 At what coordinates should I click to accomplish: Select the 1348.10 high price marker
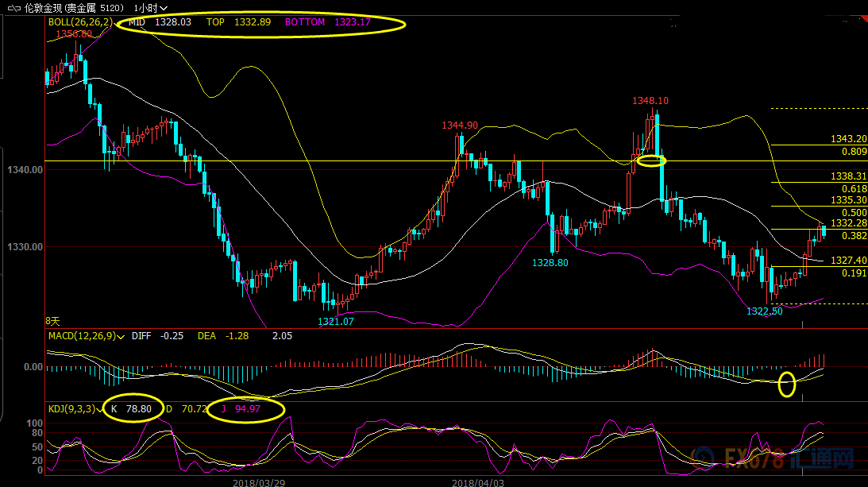tap(650, 101)
